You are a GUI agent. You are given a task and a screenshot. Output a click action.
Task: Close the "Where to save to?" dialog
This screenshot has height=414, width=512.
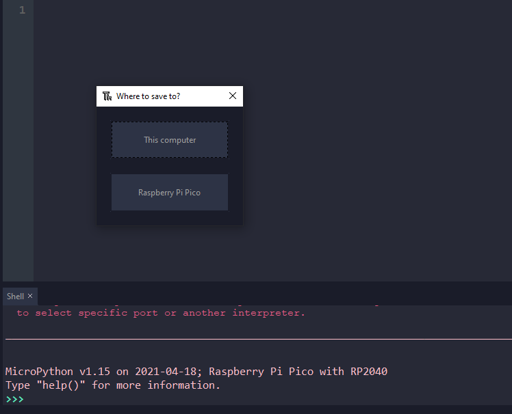(232, 96)
